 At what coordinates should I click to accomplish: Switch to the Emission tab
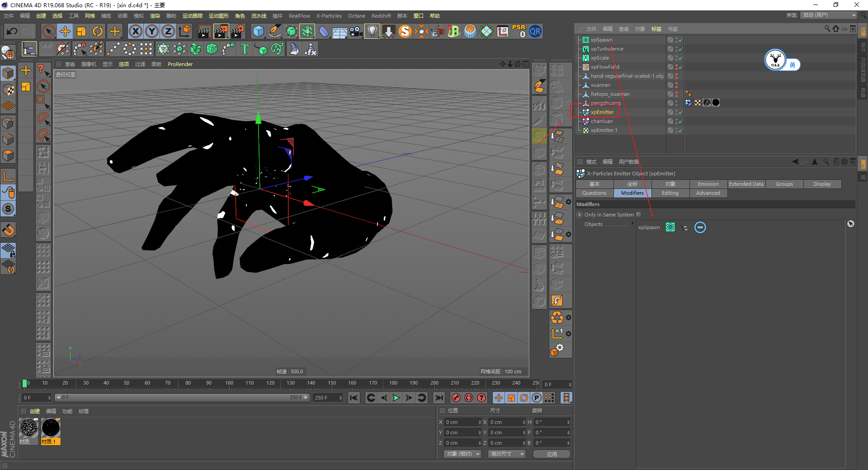708,184
